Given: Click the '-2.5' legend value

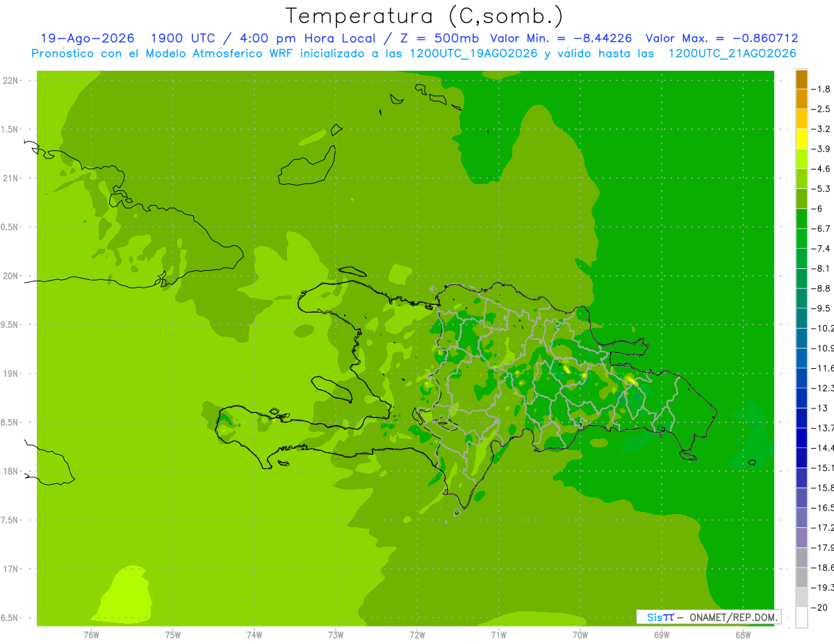Looking at the screenshot, I should pos(821,109).
